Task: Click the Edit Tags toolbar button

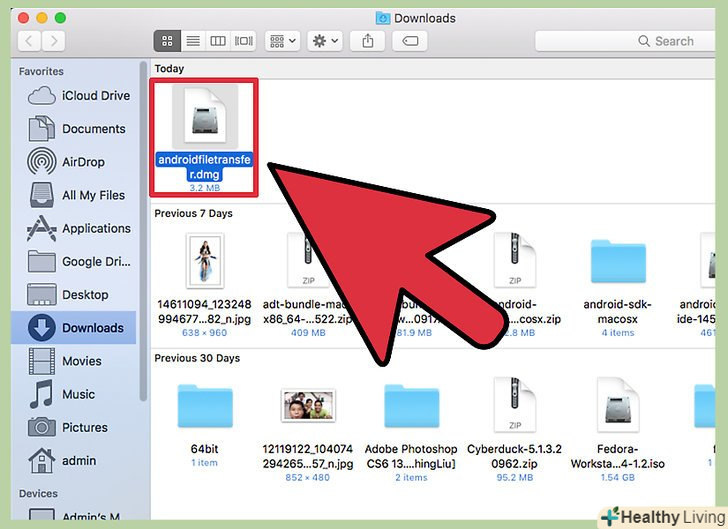Action: coord(410,41)
